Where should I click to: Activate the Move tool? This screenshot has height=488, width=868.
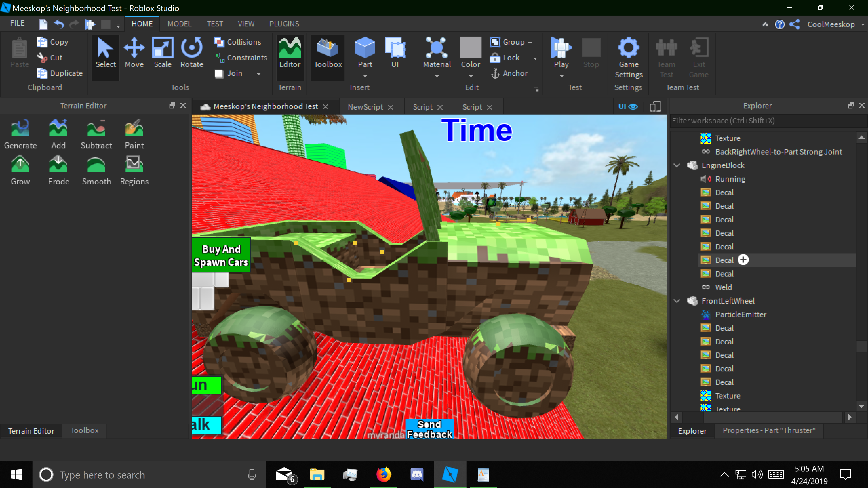(134, 53)
